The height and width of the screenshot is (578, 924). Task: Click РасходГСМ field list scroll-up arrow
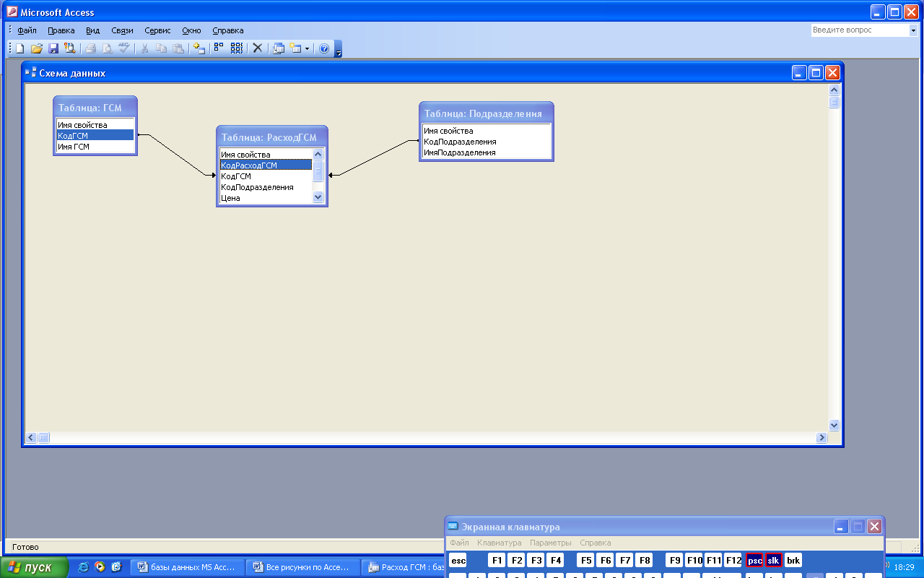click(x=318, y=154)
